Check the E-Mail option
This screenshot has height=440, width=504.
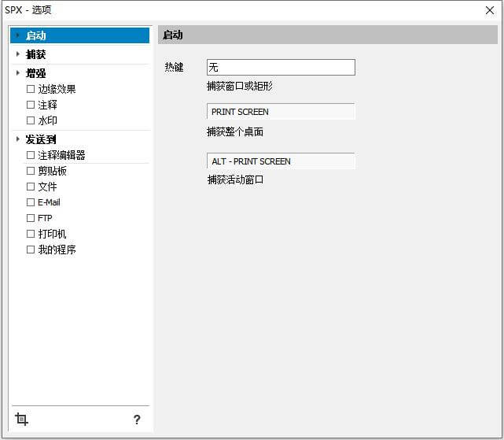(x=31, y=202)
